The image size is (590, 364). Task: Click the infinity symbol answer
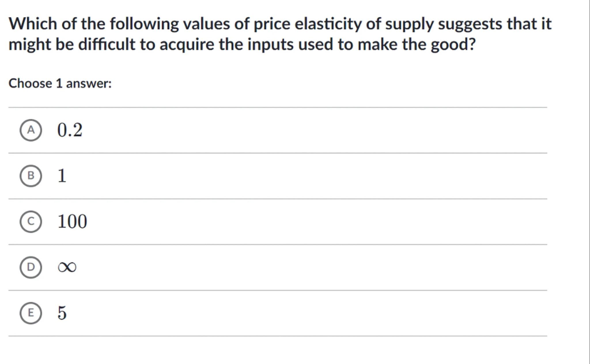click(67, 267)
